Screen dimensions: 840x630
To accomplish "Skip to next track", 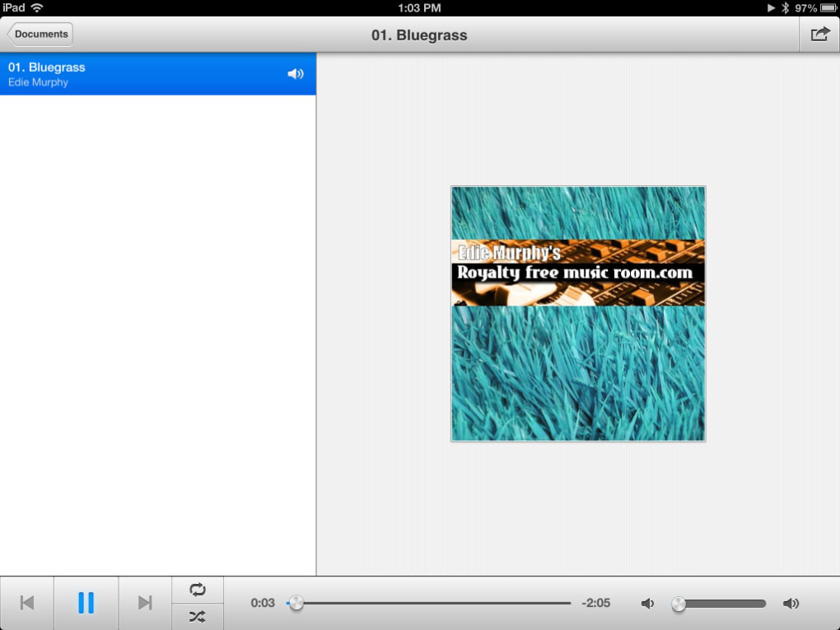I will (145, 603).
